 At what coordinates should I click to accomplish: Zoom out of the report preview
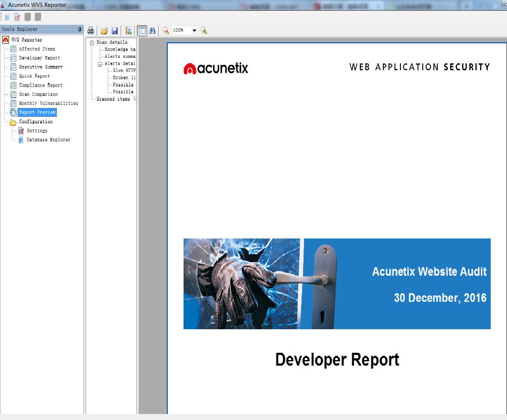click(166, 31)
